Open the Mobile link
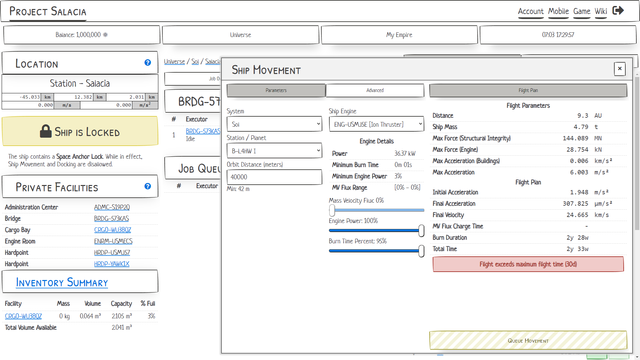Image resolution: width=640 pixels, height=360 pixels. coord(558,11)
